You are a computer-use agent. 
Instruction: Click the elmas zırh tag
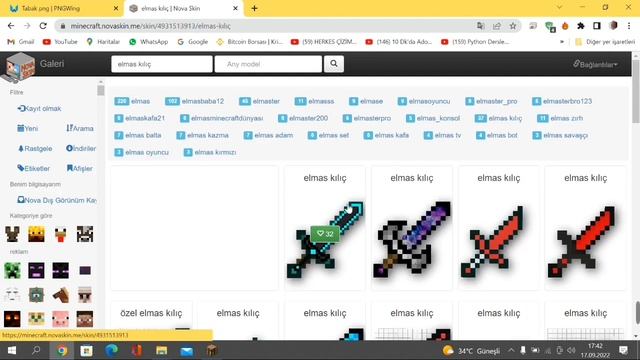point(560,118)
